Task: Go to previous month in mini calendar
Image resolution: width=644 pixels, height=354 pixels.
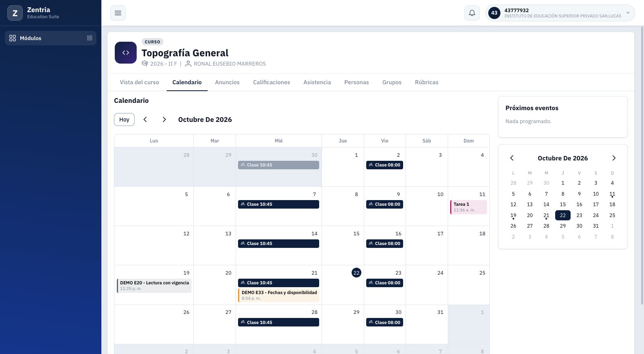Action: 512,158
